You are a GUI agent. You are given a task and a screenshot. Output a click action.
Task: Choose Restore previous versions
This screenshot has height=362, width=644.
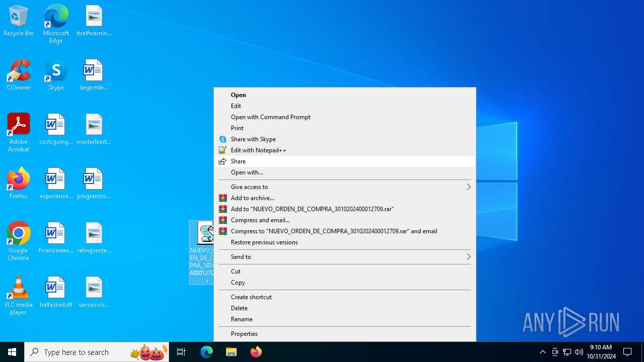tap(345, 242)
